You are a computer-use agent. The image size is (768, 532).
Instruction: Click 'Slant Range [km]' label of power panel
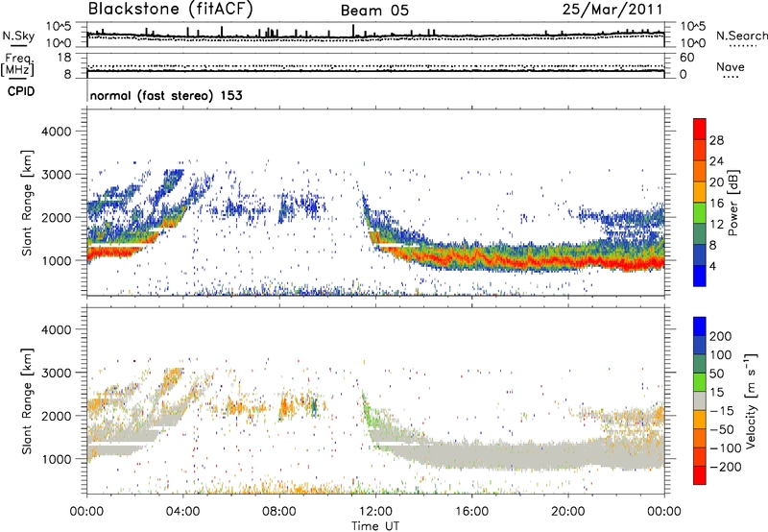(27, 203)
